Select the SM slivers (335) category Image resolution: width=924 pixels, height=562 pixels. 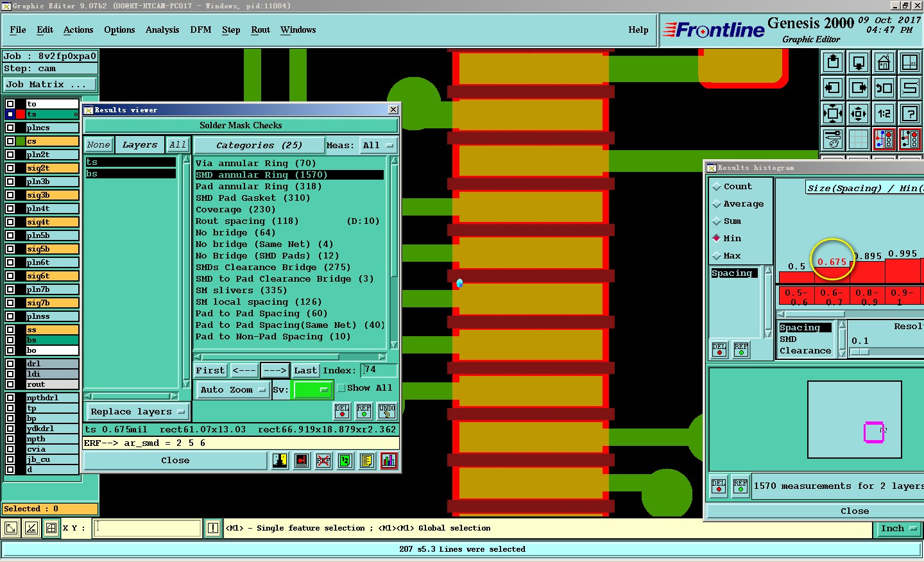coord(241,291)
